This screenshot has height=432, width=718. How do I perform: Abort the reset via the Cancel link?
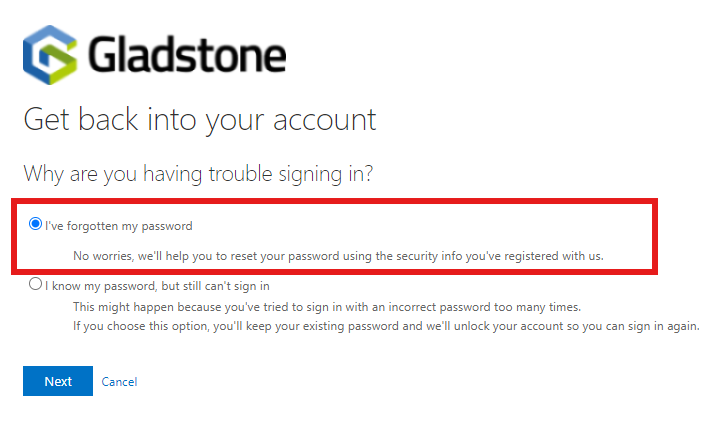[119, 382]
